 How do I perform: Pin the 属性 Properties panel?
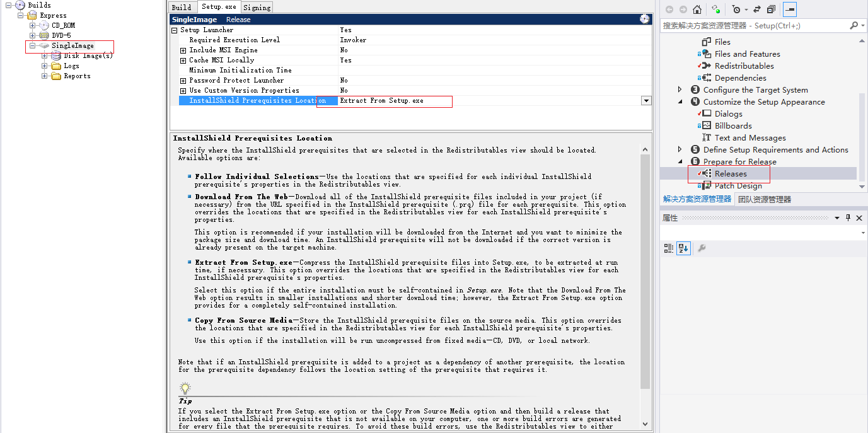click(848, 217)
